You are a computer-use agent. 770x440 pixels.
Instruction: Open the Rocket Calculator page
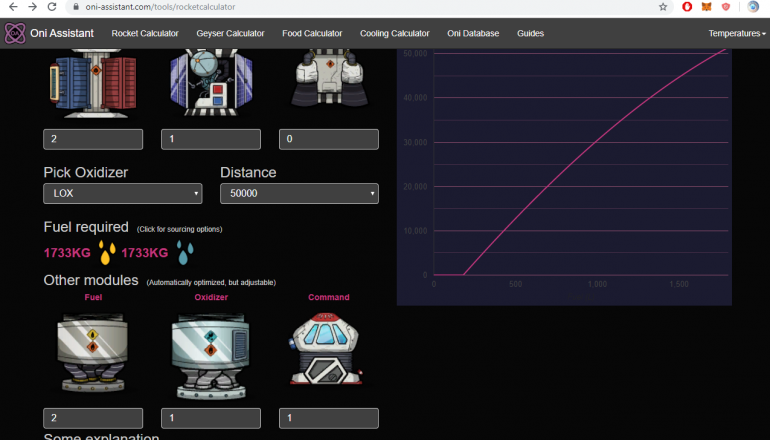pyautogui.click(x=145, y=33)
